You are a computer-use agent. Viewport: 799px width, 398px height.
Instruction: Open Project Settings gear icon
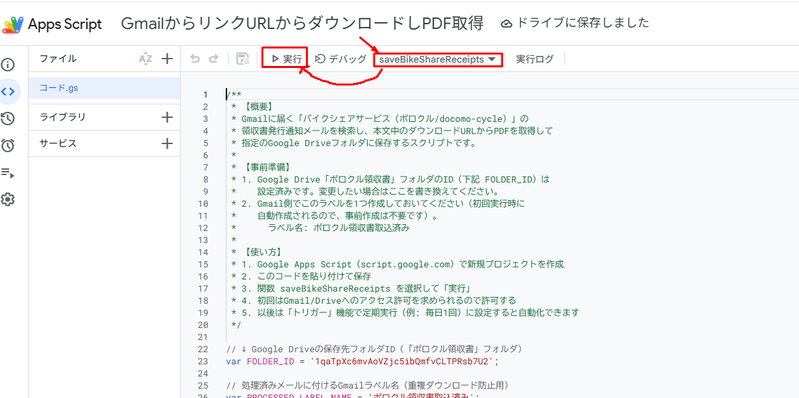pos(7,199)
